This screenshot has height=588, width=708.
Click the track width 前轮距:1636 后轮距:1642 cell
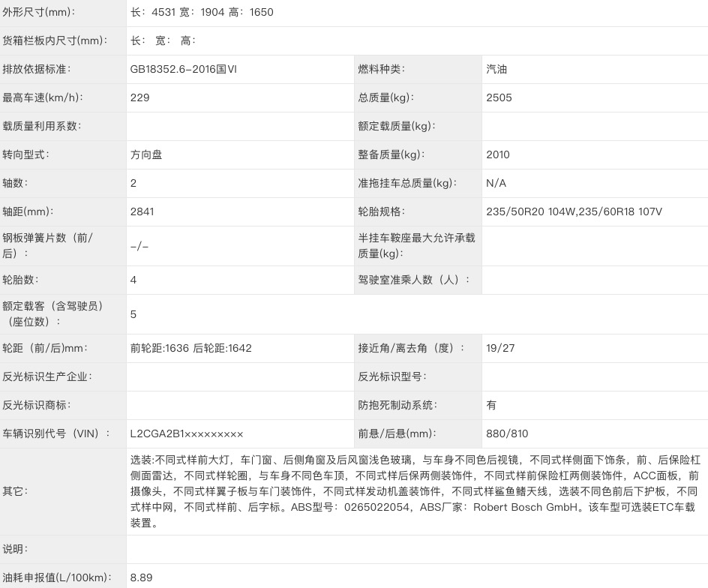tap(190, 348)
